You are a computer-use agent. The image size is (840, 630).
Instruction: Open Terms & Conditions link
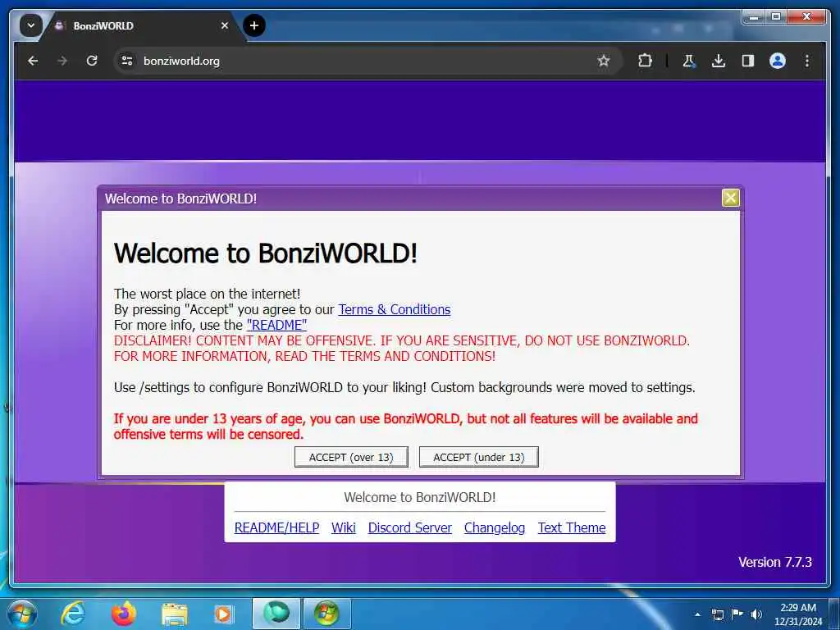[x=395, y=309]
